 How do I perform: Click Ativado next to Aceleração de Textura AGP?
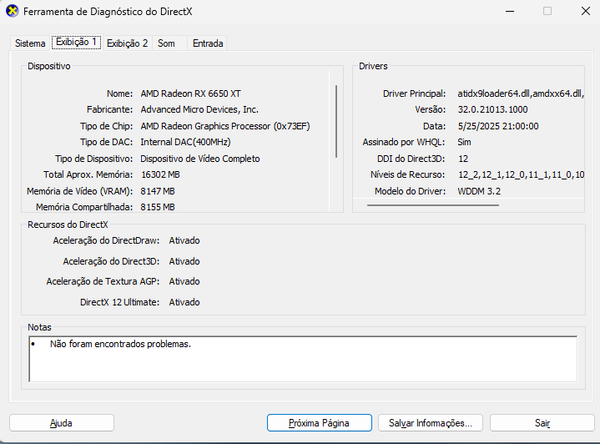(x=184, y=282)
